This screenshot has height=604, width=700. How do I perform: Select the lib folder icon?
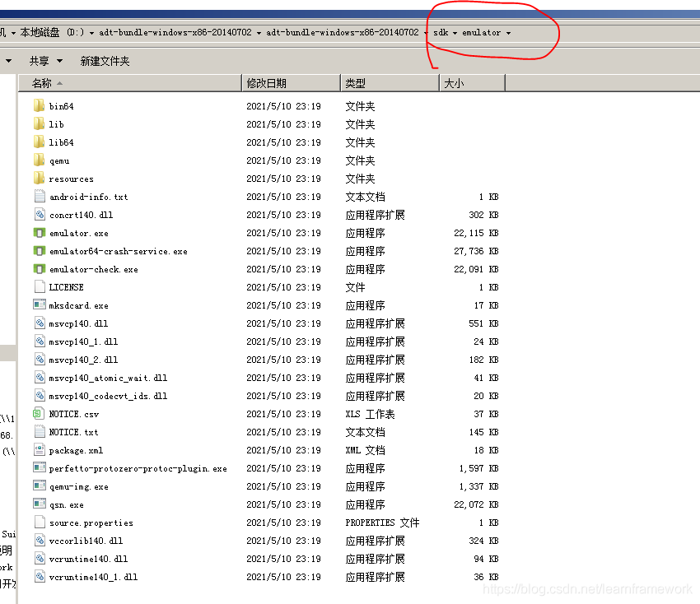[x=40, y=123]
